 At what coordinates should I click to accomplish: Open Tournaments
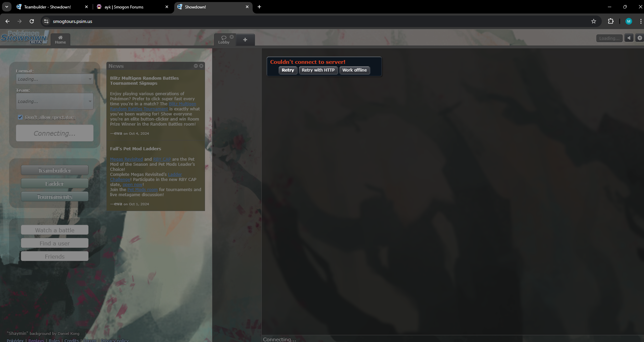(x=55, y=196)
